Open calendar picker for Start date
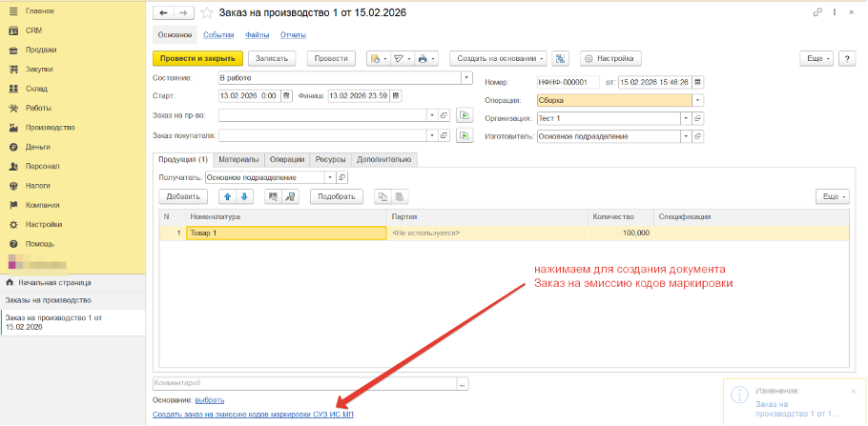 [286, 95]
